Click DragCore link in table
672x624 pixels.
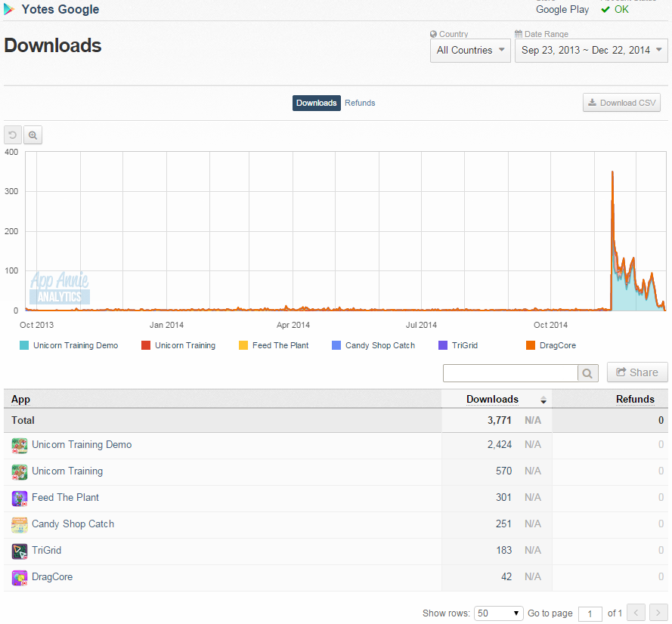52,577
